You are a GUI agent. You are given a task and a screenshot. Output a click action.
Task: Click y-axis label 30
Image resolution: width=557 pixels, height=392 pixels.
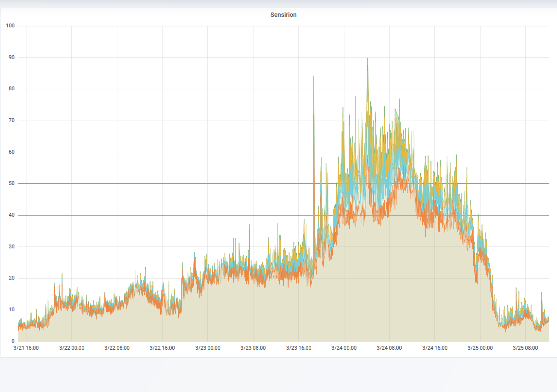[12, 246]
